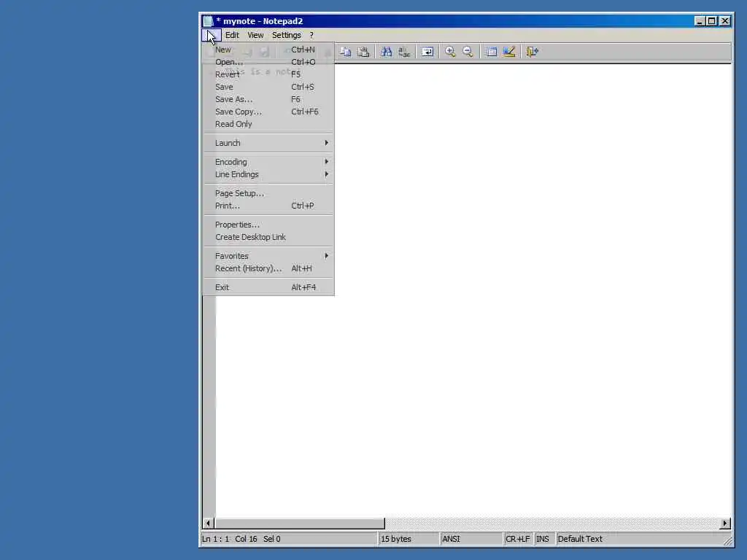This screenshot has width=747, height=560.
Task: Choose Open... from the File menu
Action: [268, 62]
